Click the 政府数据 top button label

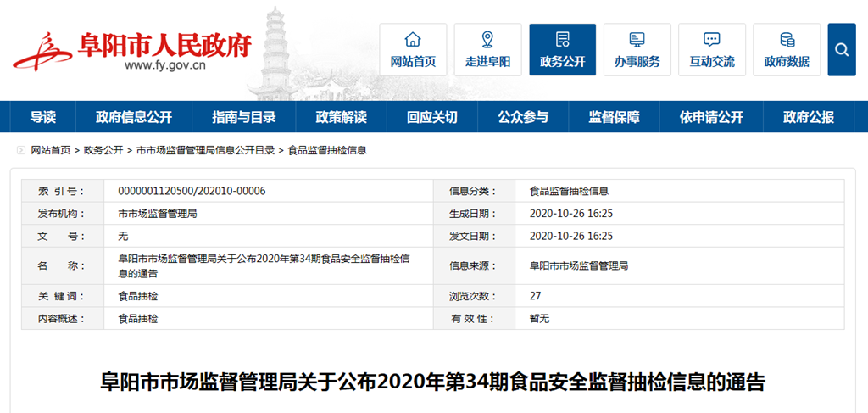pos(787,62)
